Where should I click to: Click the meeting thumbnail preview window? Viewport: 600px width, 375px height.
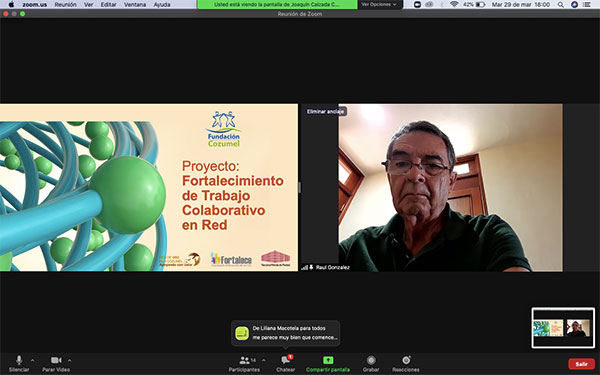point(563,328)
